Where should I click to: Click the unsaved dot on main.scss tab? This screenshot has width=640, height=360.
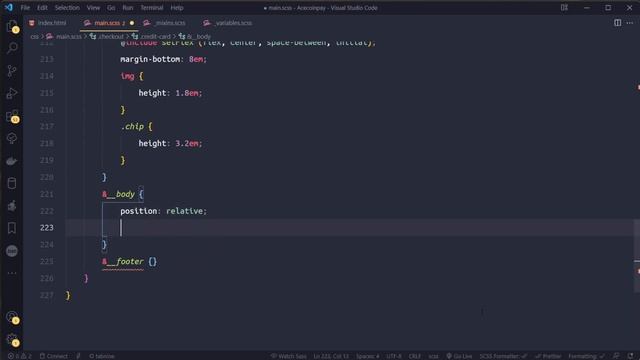[x=132, y=23]
